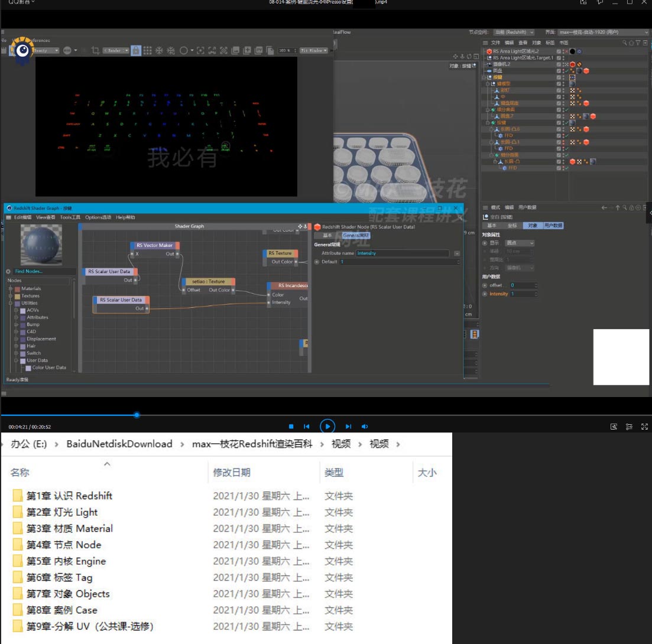Screen dimensions: 652x644
Task: Click the sphere material tag on 圆盘 row
Action: [579, 71]
